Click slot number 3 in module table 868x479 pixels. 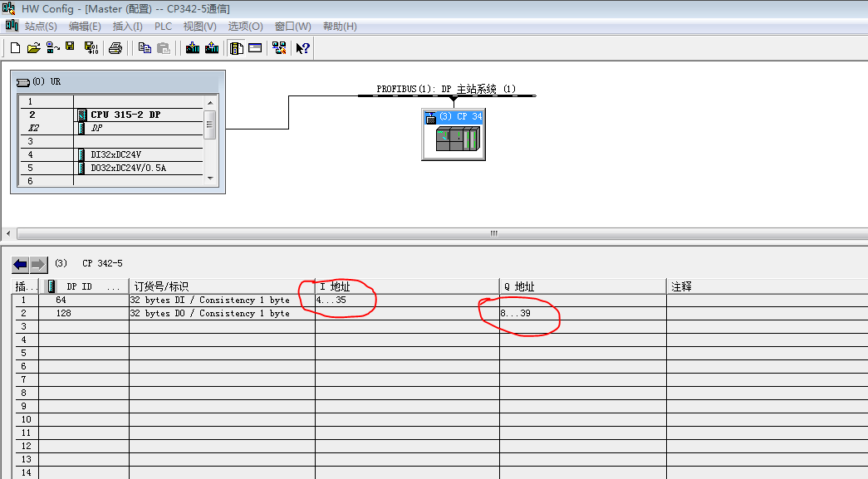[24, 326]
